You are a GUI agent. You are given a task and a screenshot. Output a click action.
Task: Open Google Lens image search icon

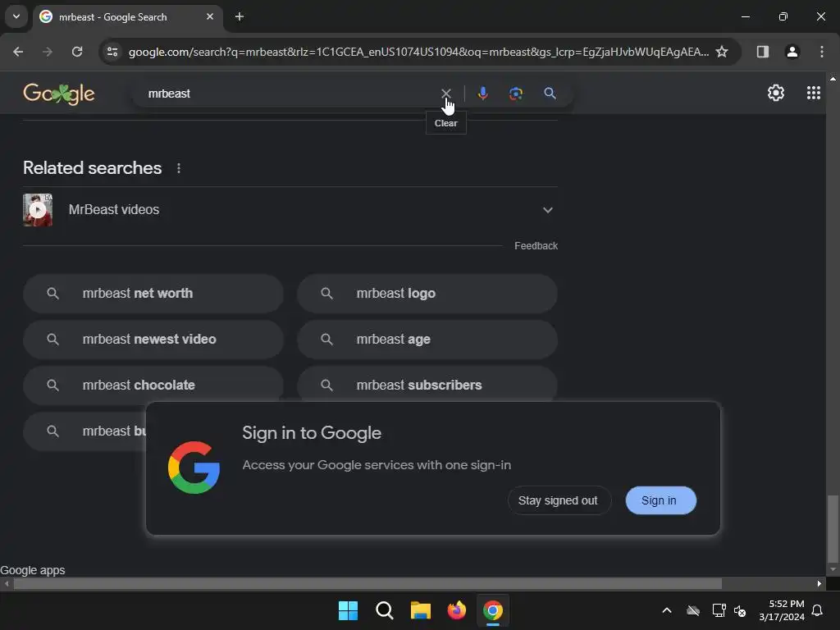tap(515, 94)
